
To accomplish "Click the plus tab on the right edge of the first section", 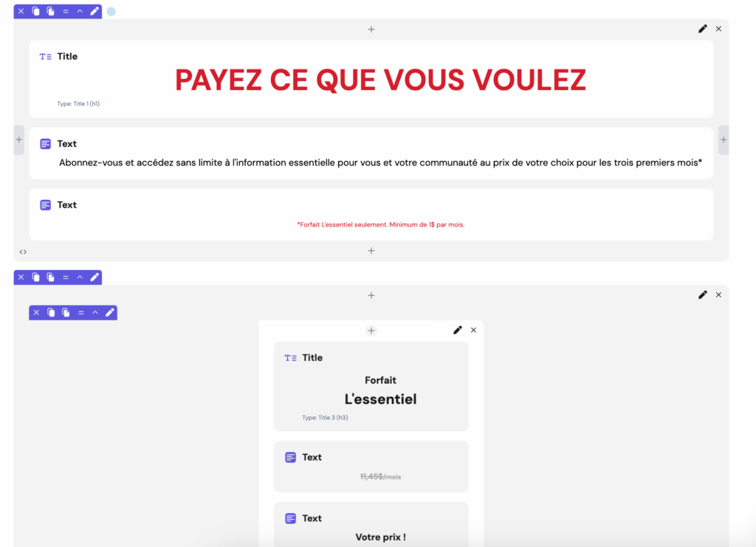I will [x=724, y=140].
